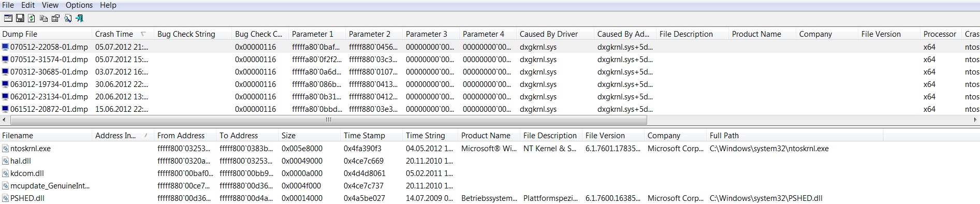This screenshot has width=980, height=204.
Task: Open the Advanced Options toolbar icon
Action: tap(8, 18)
